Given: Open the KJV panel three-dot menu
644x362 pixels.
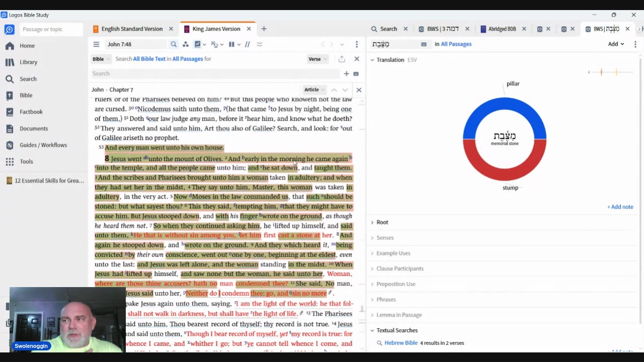Looking at the screenshot, I should 357,44.
